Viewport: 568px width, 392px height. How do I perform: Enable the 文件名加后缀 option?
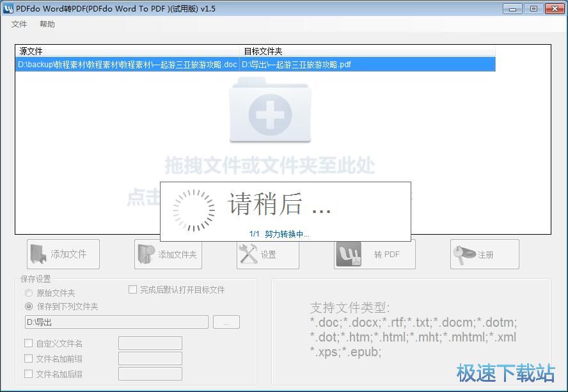[28, 373]
